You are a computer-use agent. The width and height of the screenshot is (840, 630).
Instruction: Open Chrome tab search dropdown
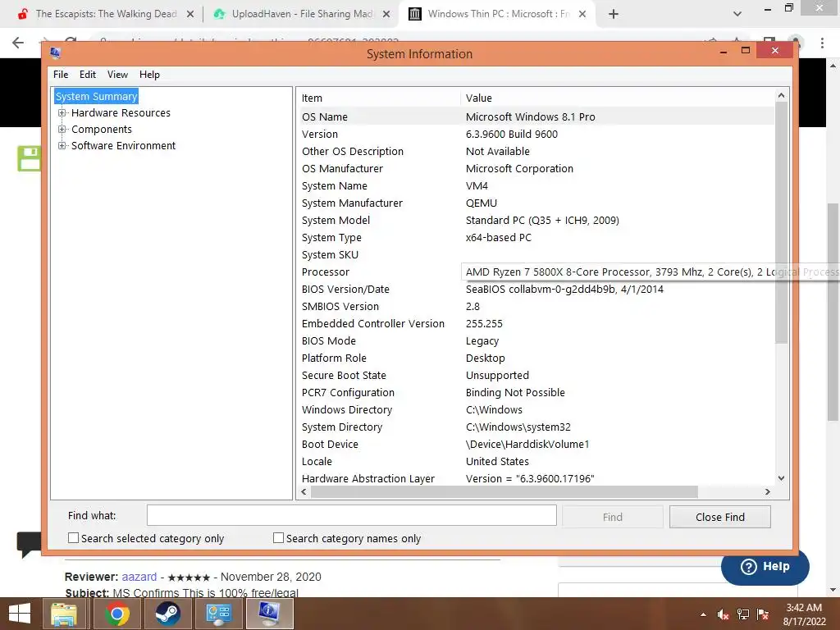(737, 15)
